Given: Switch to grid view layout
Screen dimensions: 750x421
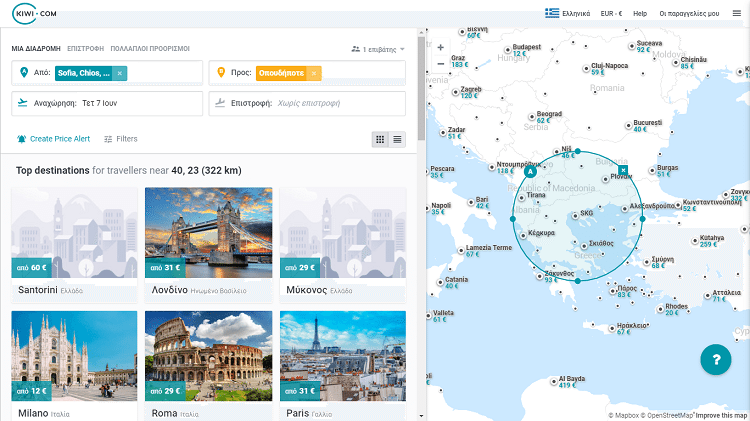Looking at the screenshot, I should point(380,139).
